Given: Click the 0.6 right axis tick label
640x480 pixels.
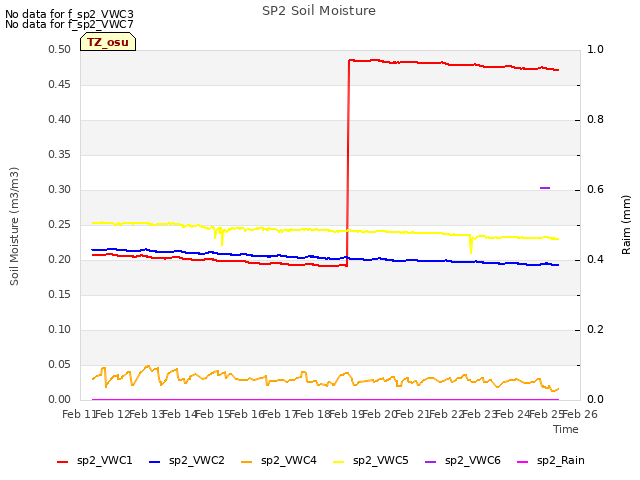Looking at the screenshot, I should [x=595, y=189].
